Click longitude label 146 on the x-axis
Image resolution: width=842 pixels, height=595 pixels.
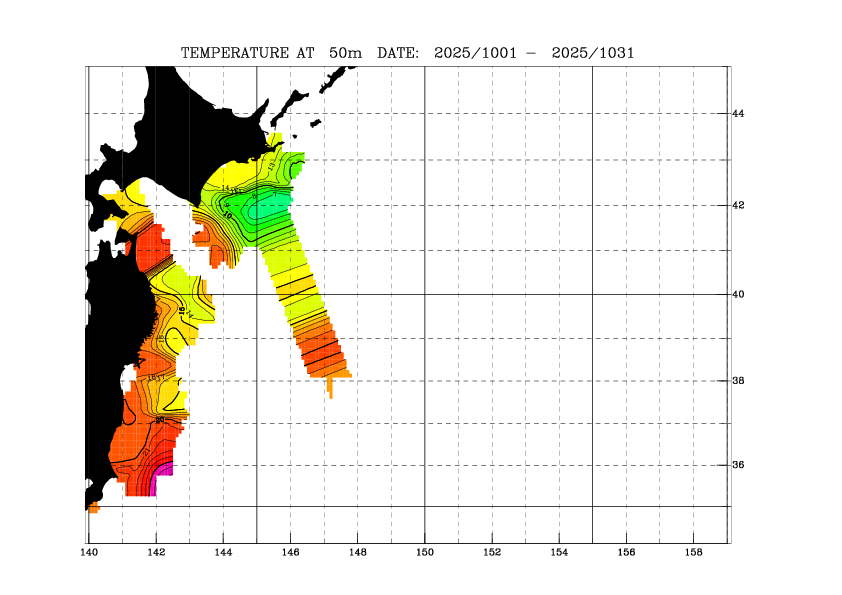pos(291,552)
